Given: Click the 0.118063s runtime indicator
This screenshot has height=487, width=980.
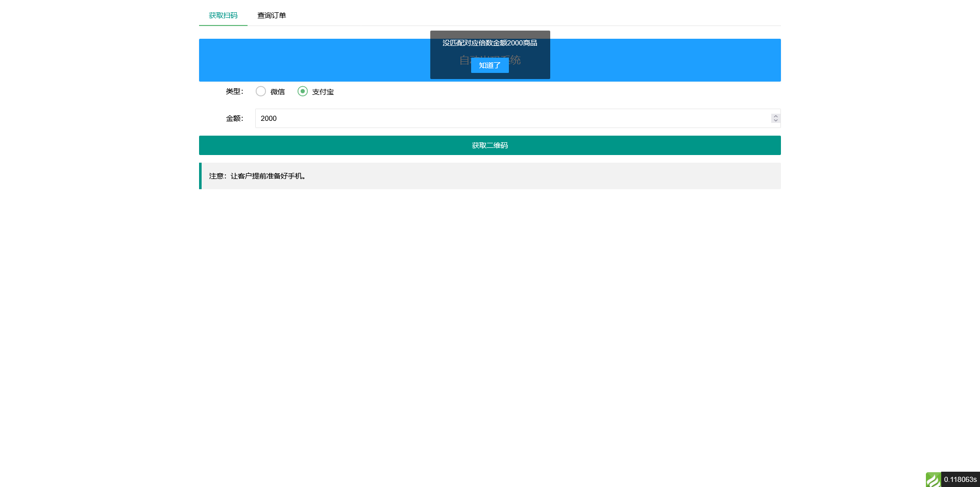Looking at the screenshot, I should point(960,479).
